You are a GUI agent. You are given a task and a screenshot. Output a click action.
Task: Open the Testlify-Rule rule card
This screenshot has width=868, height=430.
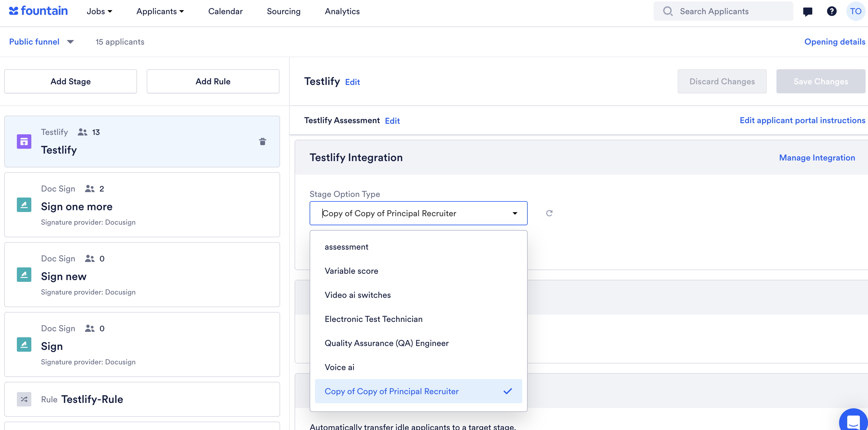point(142,399)
